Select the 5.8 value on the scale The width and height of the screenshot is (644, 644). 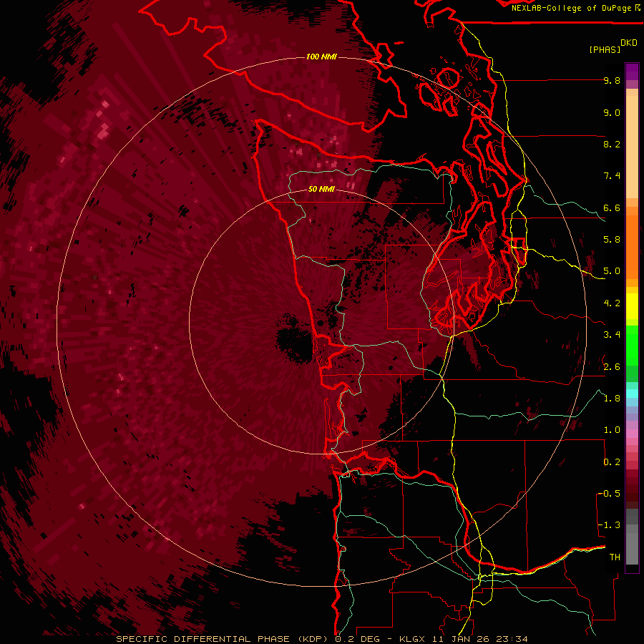(612, 240)
